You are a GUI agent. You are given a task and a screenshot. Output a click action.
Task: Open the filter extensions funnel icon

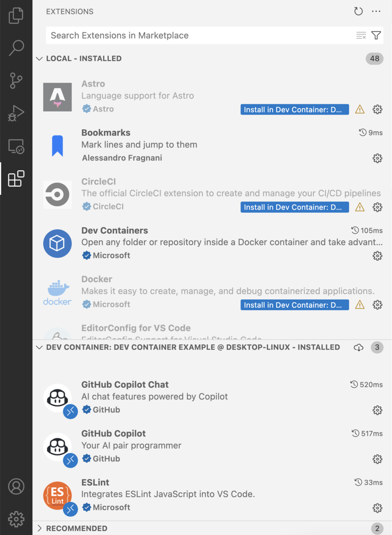coord(376,35)
